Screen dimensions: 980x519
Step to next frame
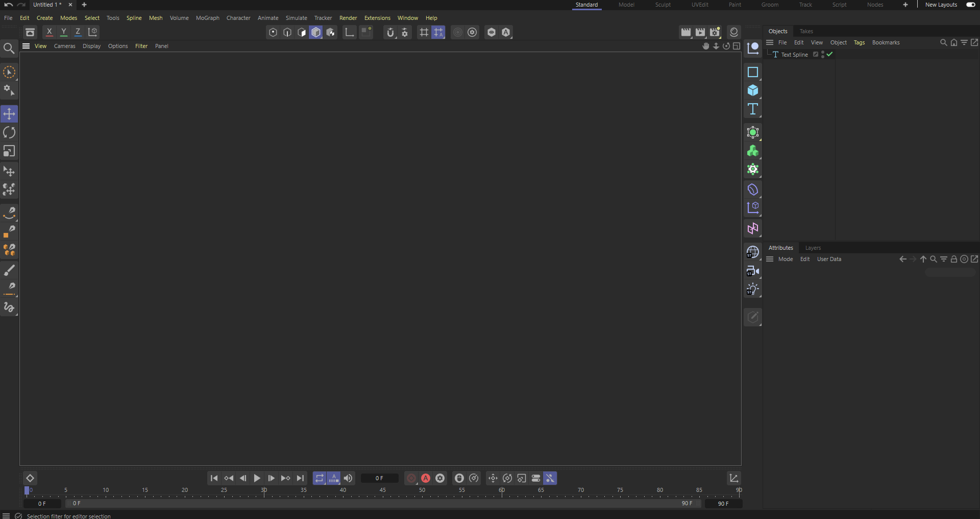272,478
